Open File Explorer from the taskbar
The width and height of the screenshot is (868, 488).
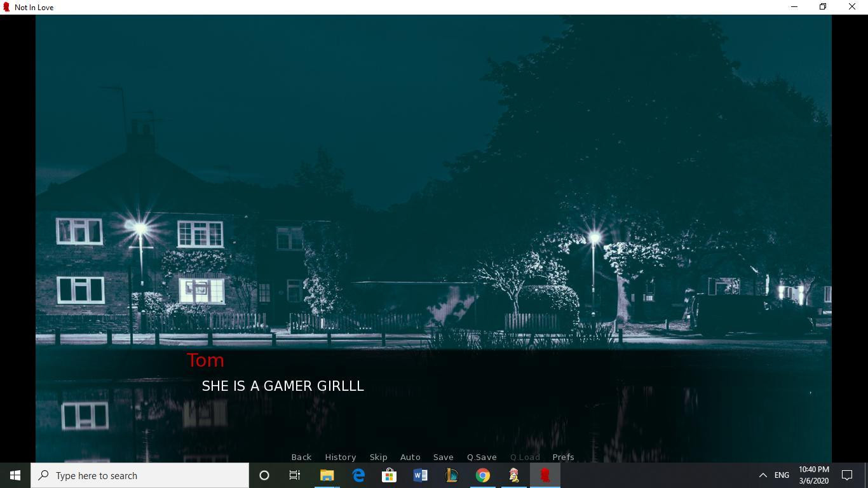327,475
